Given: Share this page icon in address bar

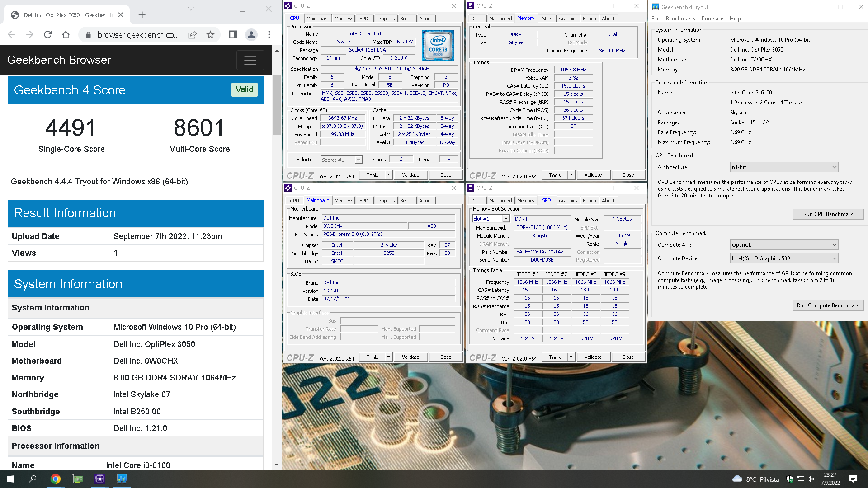Looking at the screenshot, I should click(193, 35).
